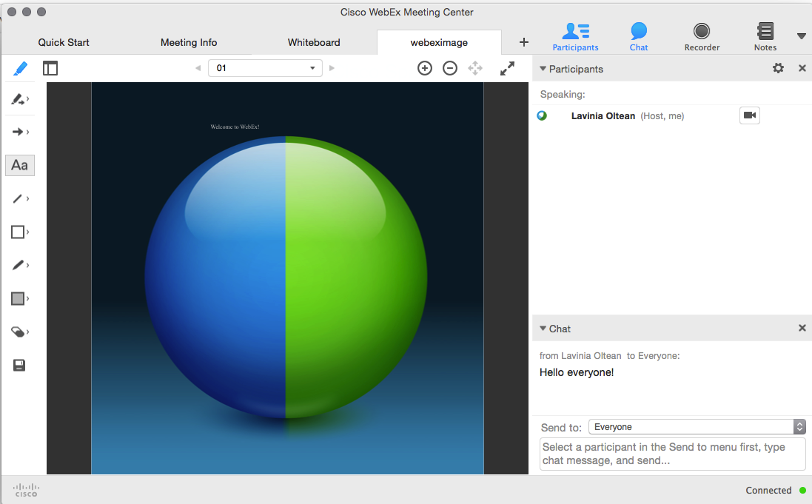Viewport: 812px width, 504px height.
Task: Switch to the Whiteboard tab
Action: point(314,42)
